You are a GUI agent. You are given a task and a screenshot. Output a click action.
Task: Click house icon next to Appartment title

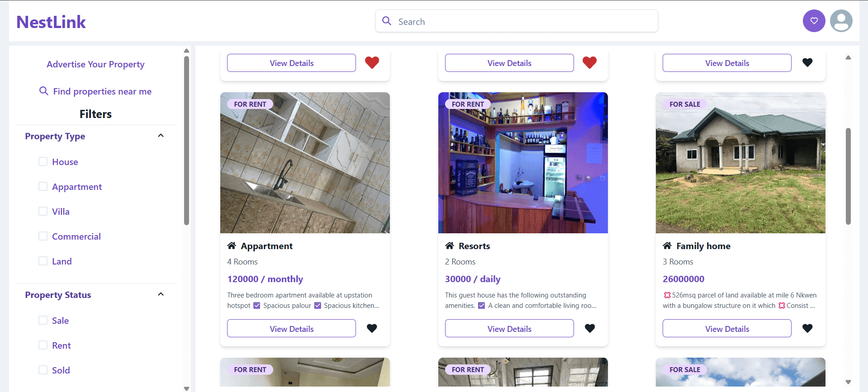(x=232, y=246)
